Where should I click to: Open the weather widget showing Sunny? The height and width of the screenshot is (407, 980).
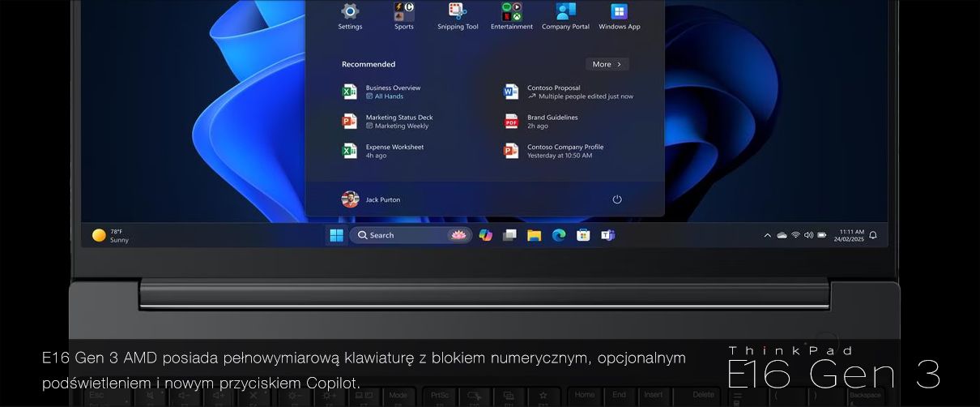pyautogui.click(x=111, y=235)
